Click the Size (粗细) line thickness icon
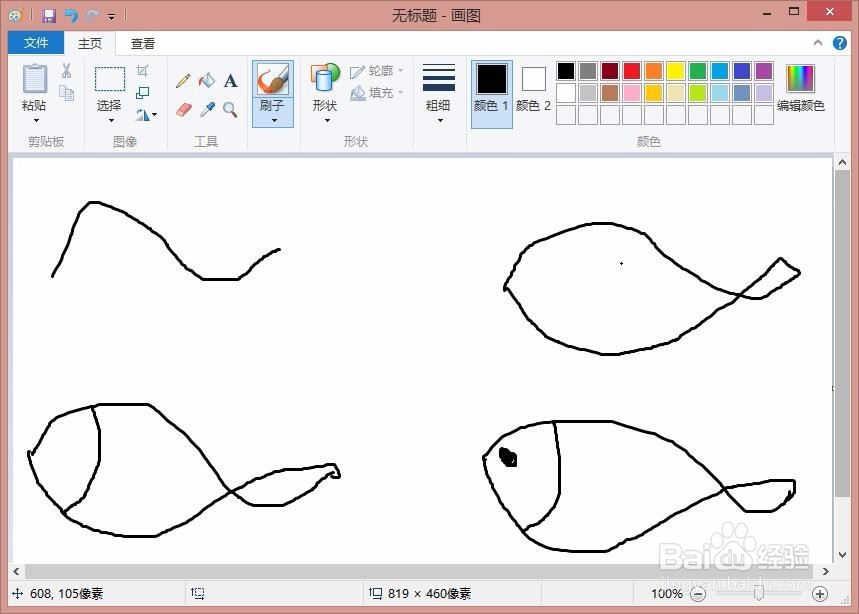The height and width of the screenshot is (614, 859). pos(439,78)
